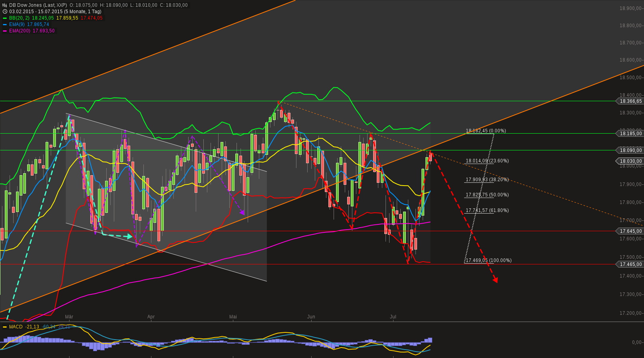
Task: Click the 17.300,00 price axis label
Action: tap(631, 294)
